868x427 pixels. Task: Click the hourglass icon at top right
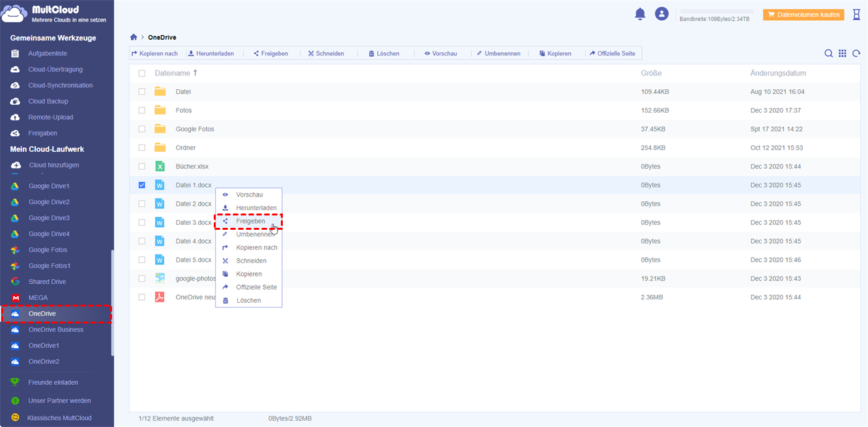click(856, 14)
